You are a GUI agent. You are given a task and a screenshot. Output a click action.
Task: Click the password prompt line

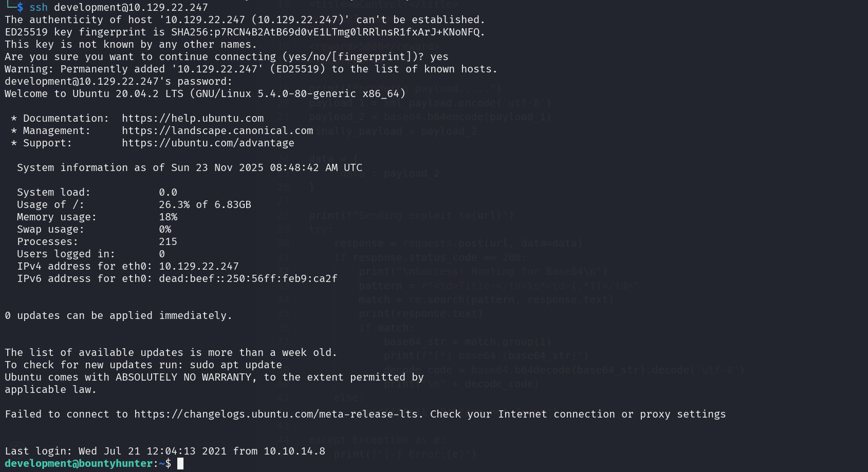(x=118, y=82)
